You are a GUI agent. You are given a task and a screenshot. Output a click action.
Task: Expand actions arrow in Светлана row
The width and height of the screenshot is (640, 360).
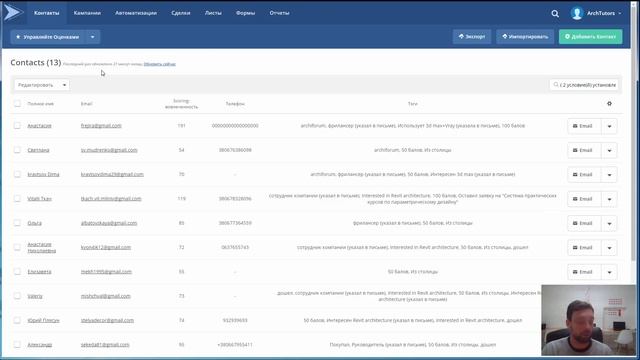tap(609, 150)
